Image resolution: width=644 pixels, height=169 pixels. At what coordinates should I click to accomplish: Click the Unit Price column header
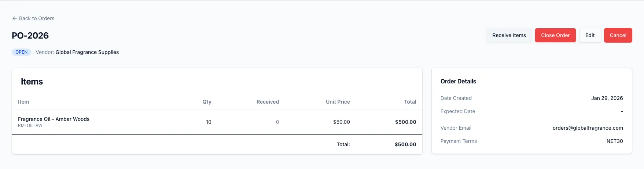tap(338, 102)
